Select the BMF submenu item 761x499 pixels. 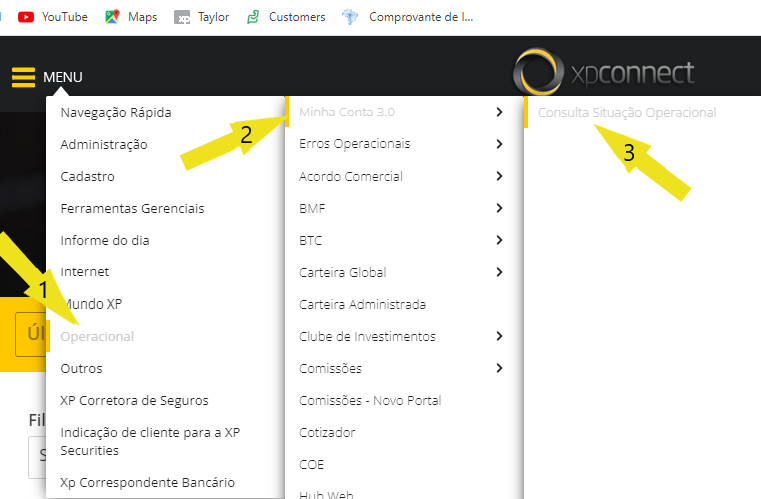click(312, 209)
